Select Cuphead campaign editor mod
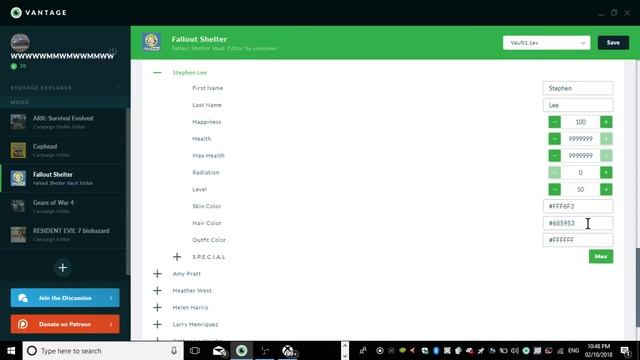 pyautogui.click(x=64, y=150)
